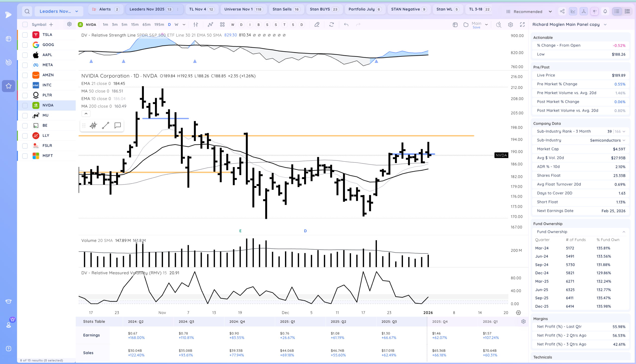Tick the checkbox next to MSFT
This screenshot has width=636, height=364.
25,156
